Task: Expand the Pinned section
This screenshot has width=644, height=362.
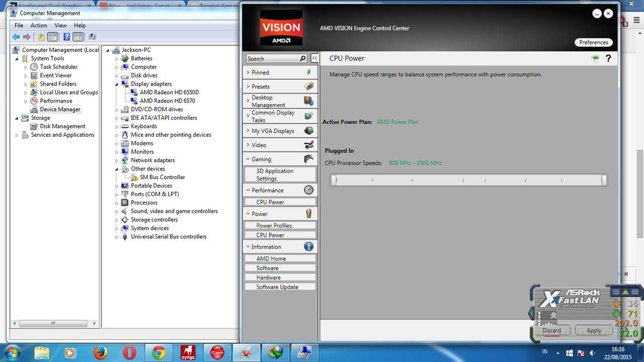Action: pos(280,72)
